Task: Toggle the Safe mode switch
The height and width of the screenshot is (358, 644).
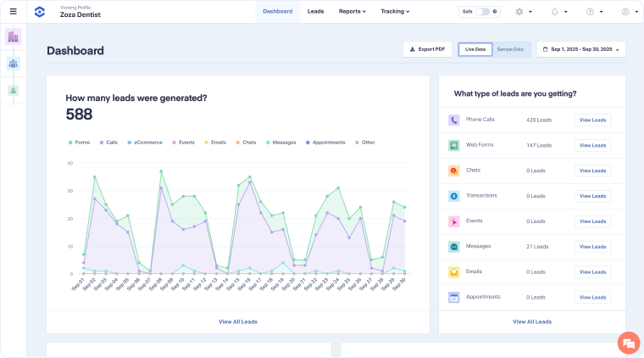Action: (x=483, y=12)
